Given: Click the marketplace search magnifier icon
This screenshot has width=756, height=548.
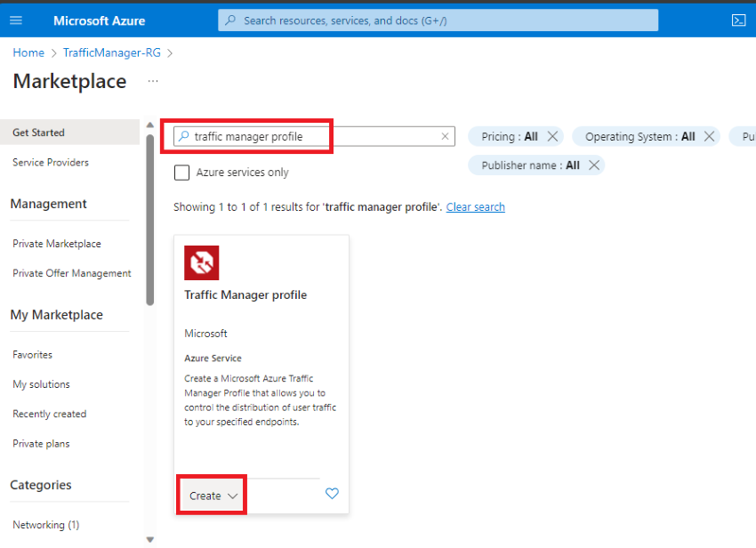Looking at the screenshot, I should (184, 136).
